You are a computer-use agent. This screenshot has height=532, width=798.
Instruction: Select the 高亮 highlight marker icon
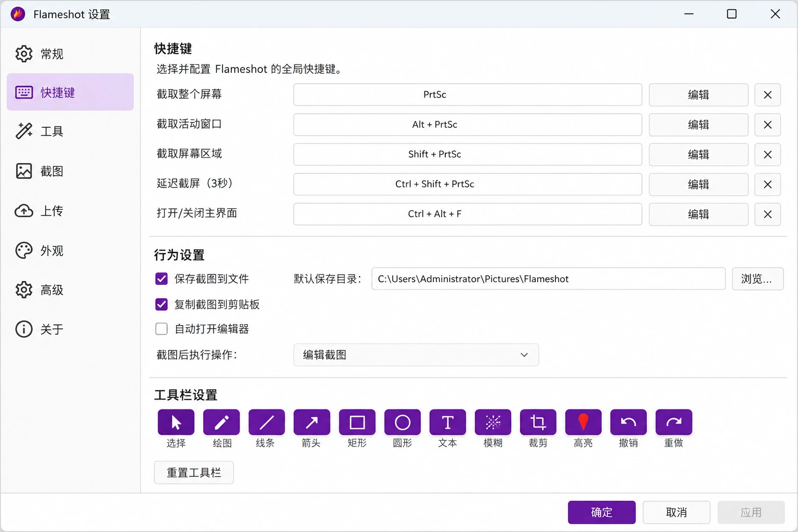pyautogui.click(x=583, y=422)
